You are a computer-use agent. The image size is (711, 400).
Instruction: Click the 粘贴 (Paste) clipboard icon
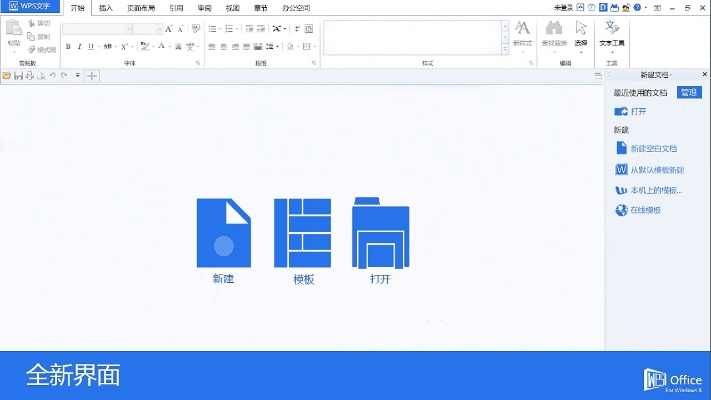click(14, 32)
